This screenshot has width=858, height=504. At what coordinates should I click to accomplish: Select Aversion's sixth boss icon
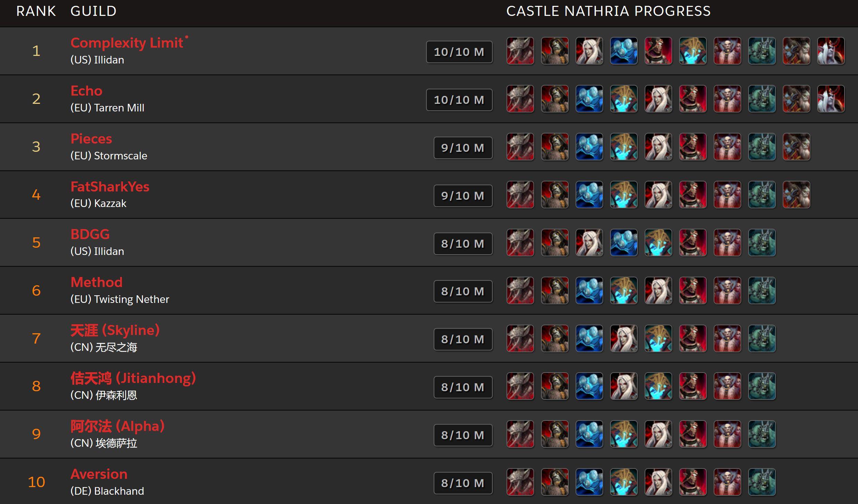693,482
